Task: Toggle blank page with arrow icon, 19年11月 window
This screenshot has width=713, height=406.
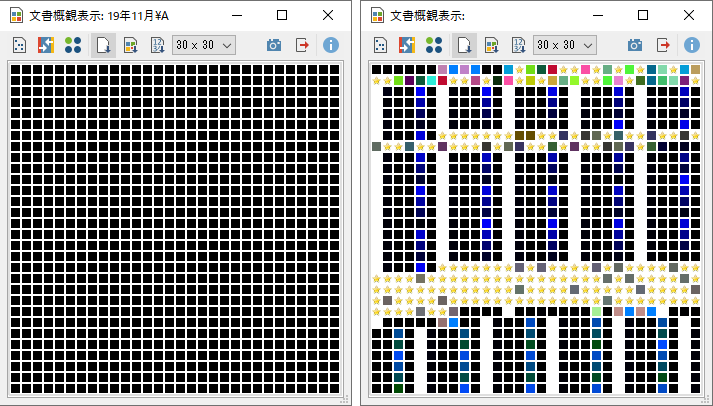Action: [103, 45]
